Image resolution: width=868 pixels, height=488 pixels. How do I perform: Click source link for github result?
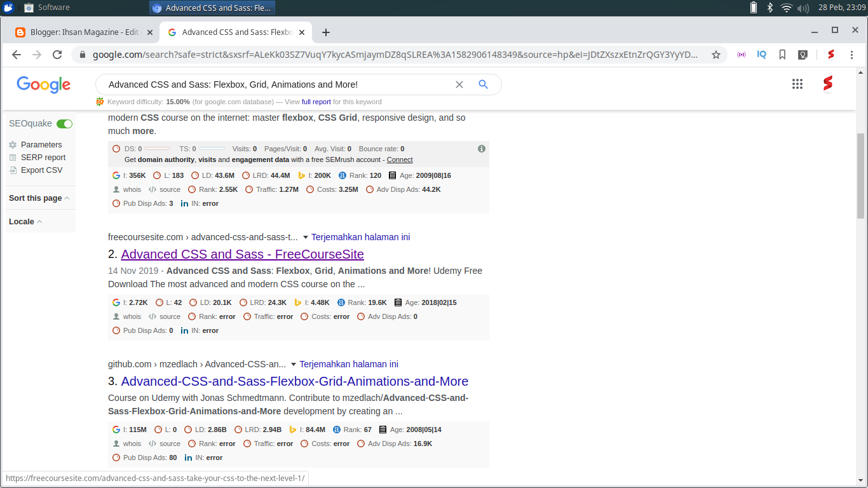pos(165,444)
